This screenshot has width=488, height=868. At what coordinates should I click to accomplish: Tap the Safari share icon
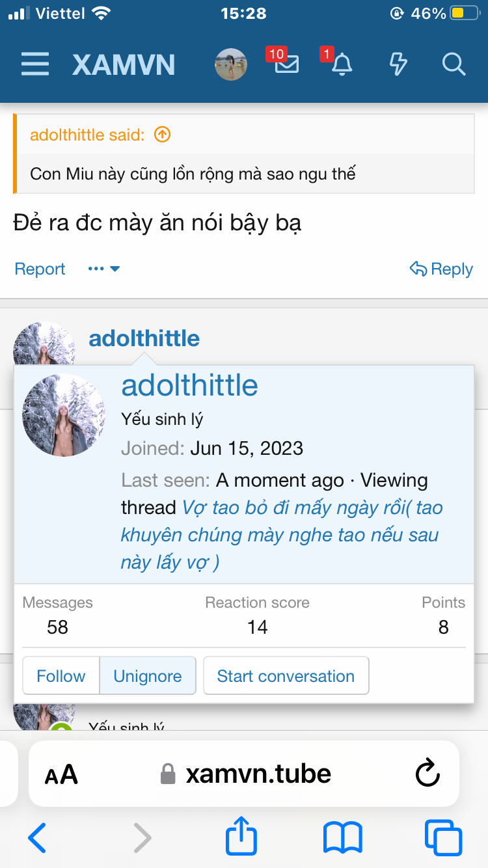click(x=241, y=837)
